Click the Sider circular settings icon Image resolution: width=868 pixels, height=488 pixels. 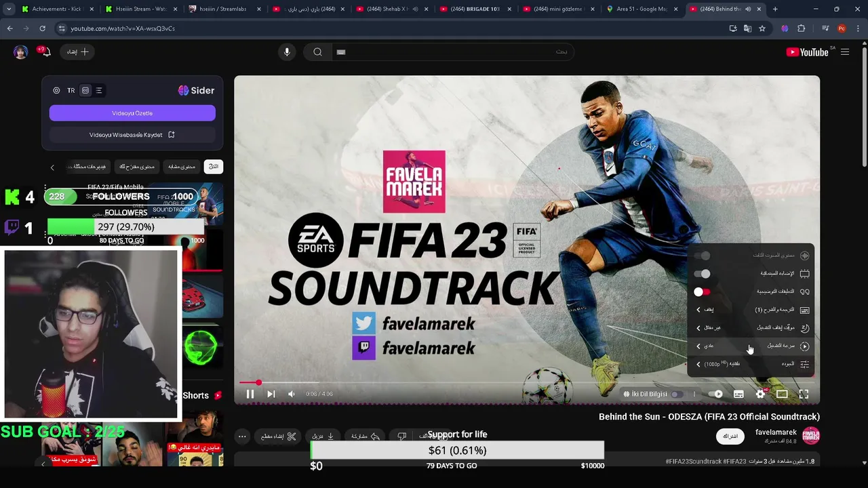tap(56, 90)
